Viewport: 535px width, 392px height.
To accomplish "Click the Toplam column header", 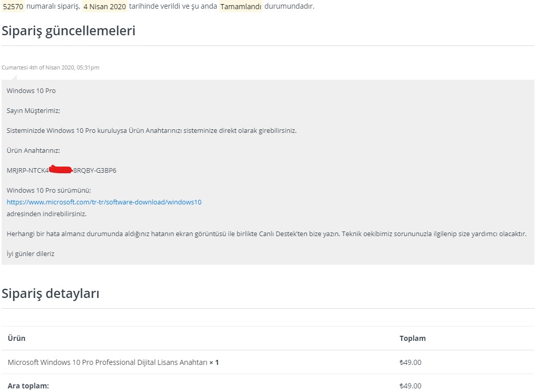I will pos(412,338).
